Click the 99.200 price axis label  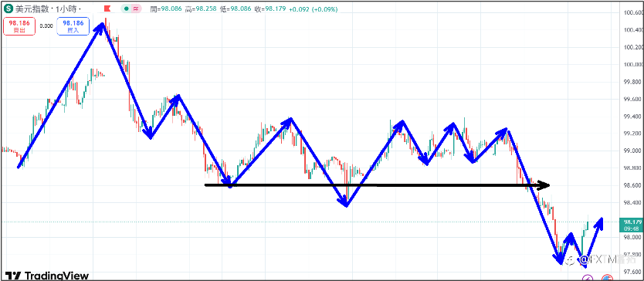click(632, 134)
